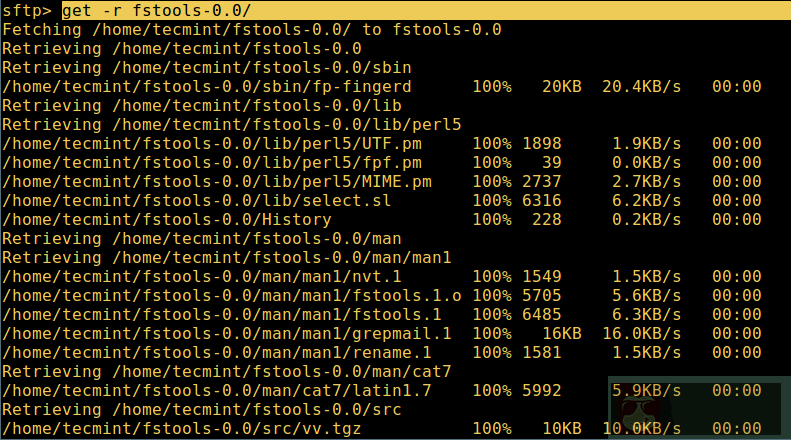Image resolution: width=791 pixels, height=440 pixels.
Task: Click the '16.0KB/s' transfer speed
Action: coord(642,334)
